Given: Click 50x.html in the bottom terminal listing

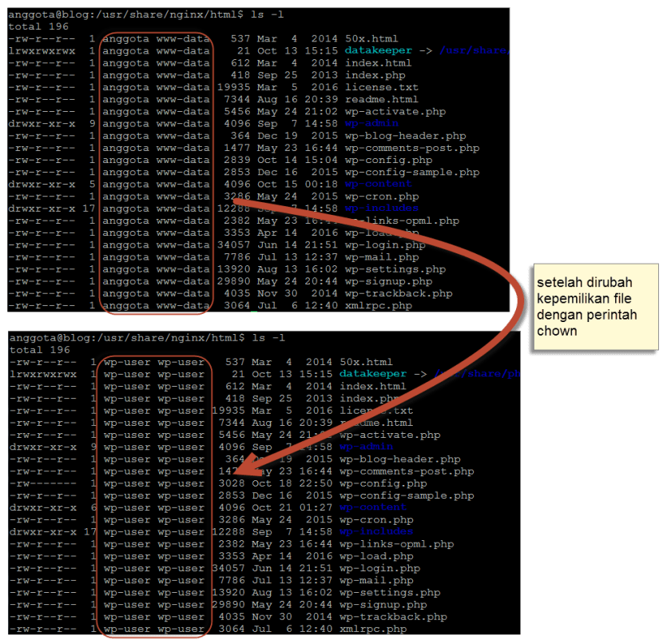Looking at the screenshot, I should pyautogui.click(x=366, y=362).
